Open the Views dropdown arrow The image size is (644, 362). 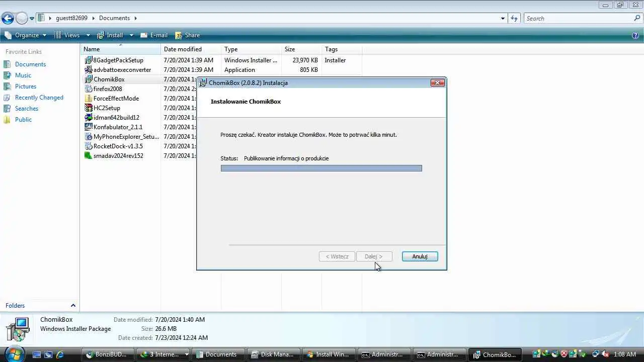(x=88, y=35)
